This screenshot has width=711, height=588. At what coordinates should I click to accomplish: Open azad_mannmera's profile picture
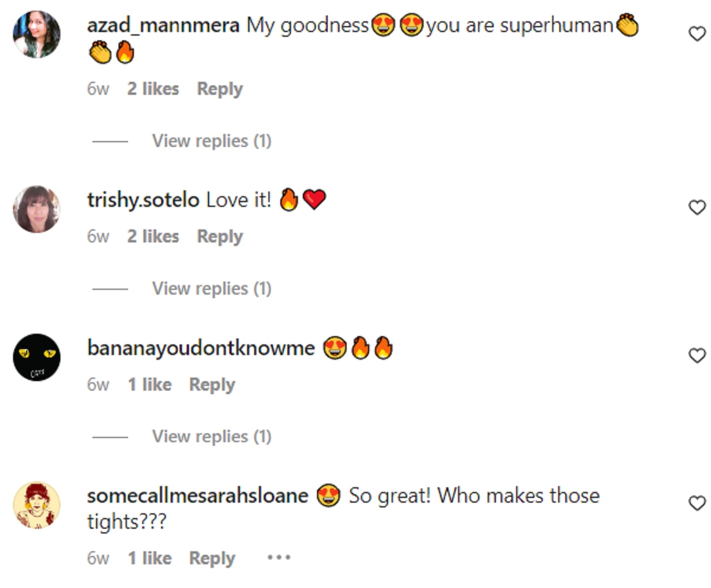pos(37,34)
